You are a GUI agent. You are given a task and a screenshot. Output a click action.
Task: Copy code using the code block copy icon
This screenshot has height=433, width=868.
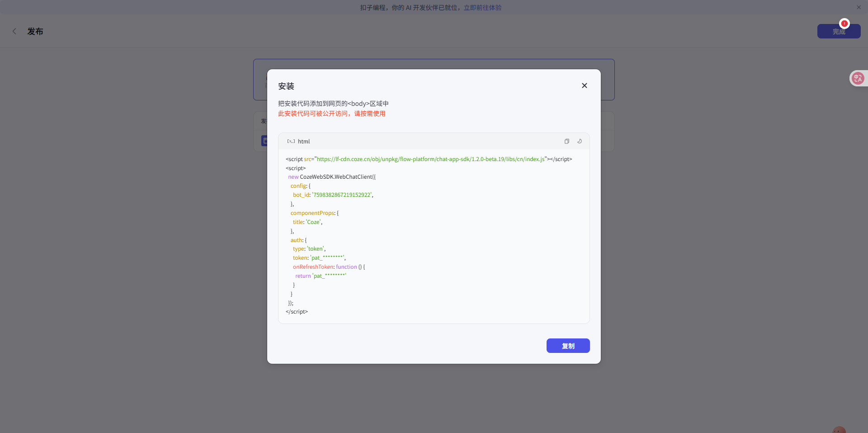[566, 141]
